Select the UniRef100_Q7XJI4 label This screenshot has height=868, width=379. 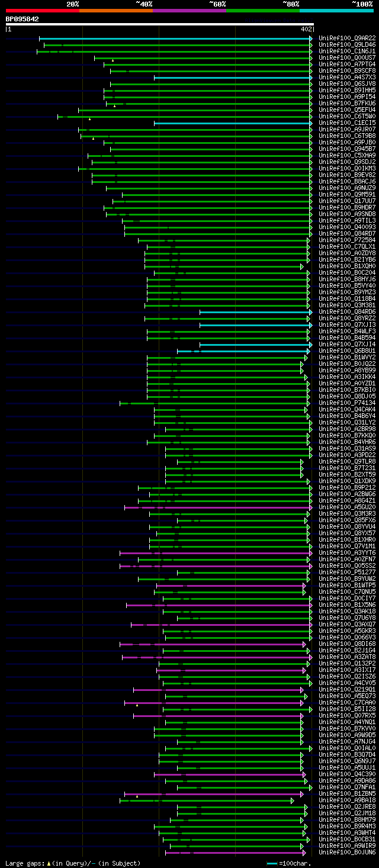347,344
